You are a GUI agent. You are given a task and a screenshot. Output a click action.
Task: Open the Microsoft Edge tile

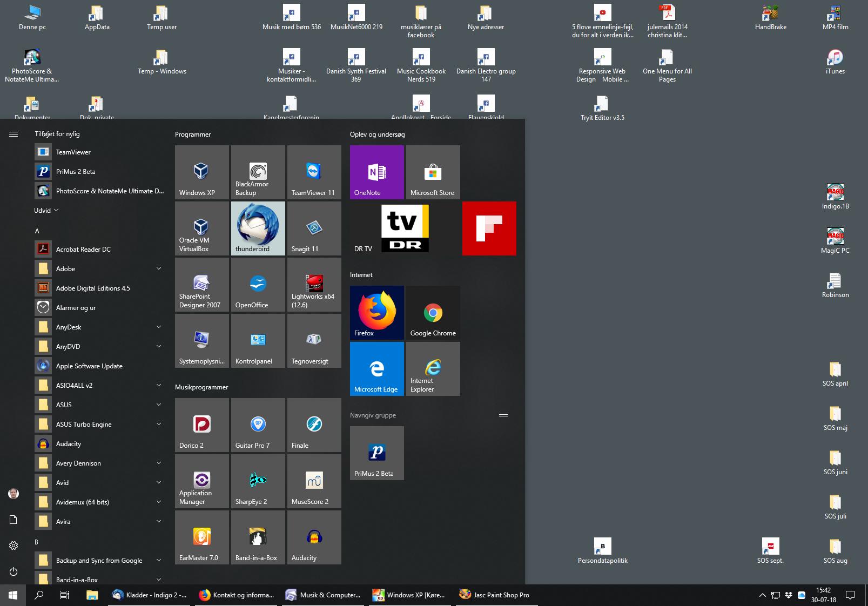point(377,369)
